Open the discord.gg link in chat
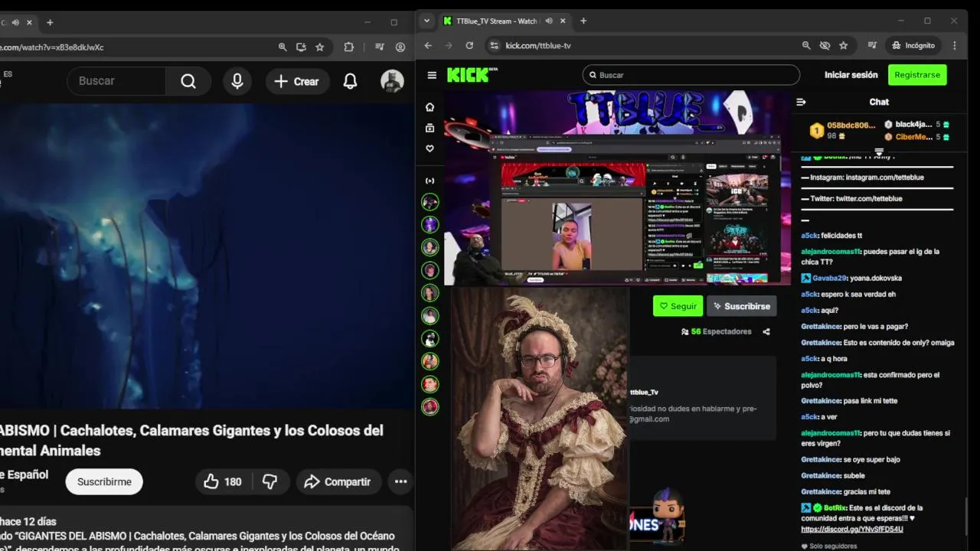 click(x=852, y=529)
